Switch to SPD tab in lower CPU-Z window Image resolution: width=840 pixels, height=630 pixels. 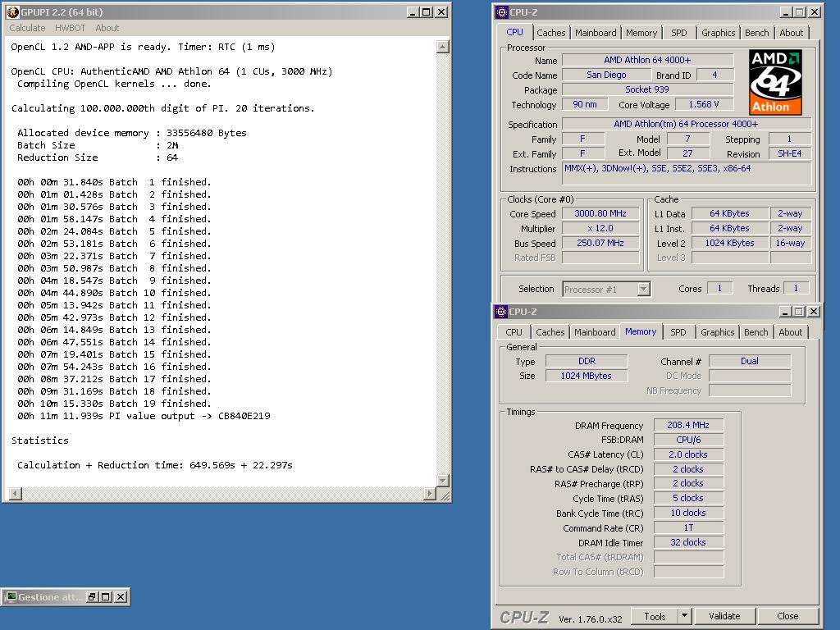pyautogui.click(x=678, y=332)
